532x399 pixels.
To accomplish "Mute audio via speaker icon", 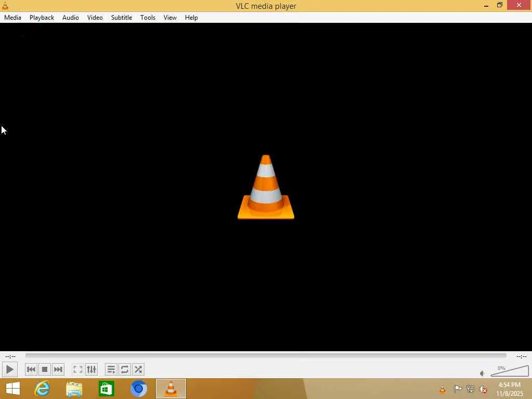I will tap(483, 373).
